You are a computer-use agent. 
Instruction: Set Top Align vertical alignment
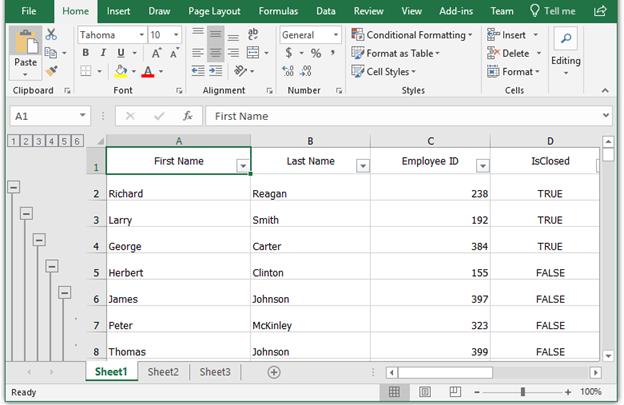pyautogui.click(x=198, y=34)
